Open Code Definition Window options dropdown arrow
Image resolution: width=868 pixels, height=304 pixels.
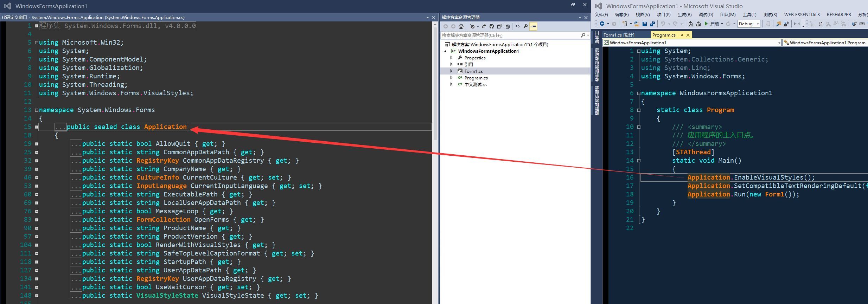tap(428, 17)
